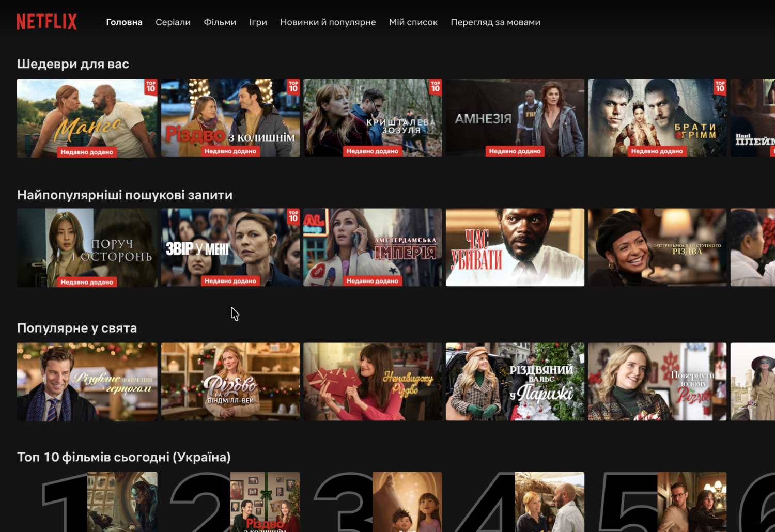The height and width of the screenshot is (532, 775).
Task: Open Різдво з колишнім in Шедеври row
Action: click(230, 118)
